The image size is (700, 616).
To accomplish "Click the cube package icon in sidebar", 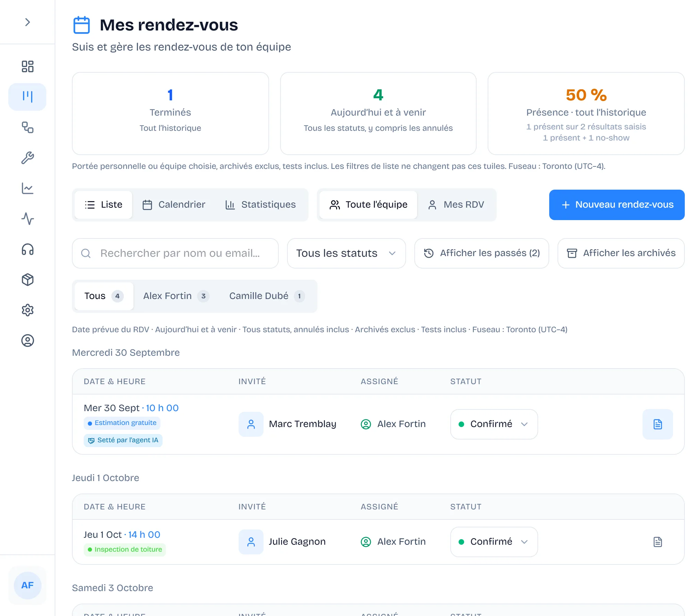I will coord(27,280).
